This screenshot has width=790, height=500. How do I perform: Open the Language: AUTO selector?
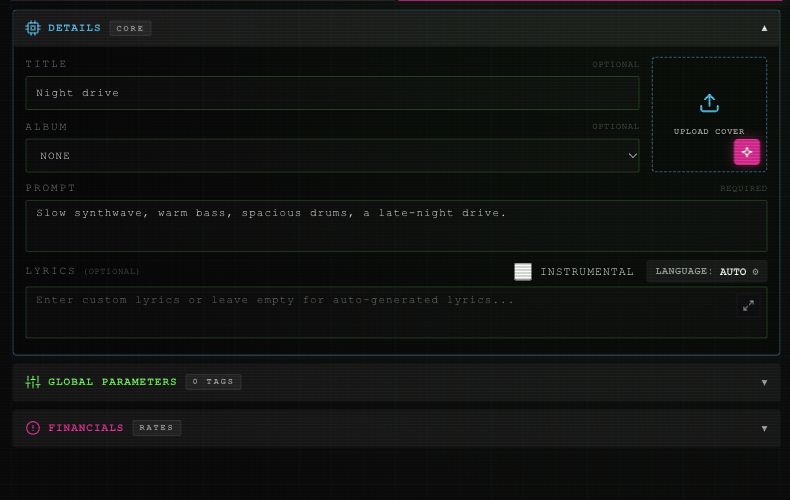(x=706, y=272)
